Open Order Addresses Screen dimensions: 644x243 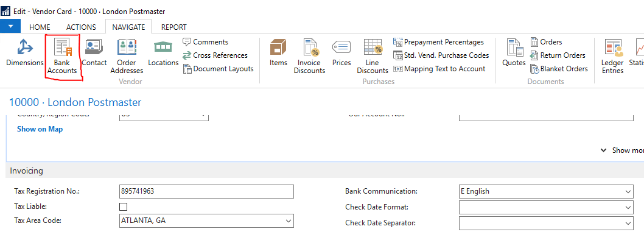pyautogui.click(x=127, y=56)
